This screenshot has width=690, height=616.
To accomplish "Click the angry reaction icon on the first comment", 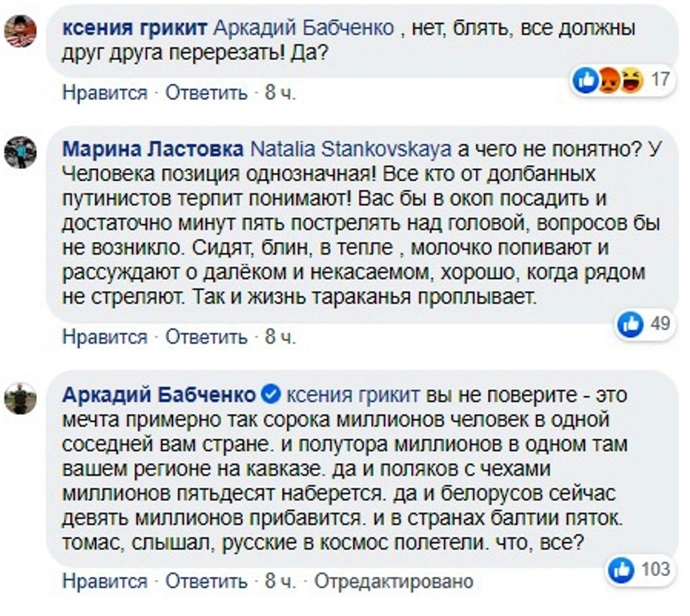I will [608, 81].
